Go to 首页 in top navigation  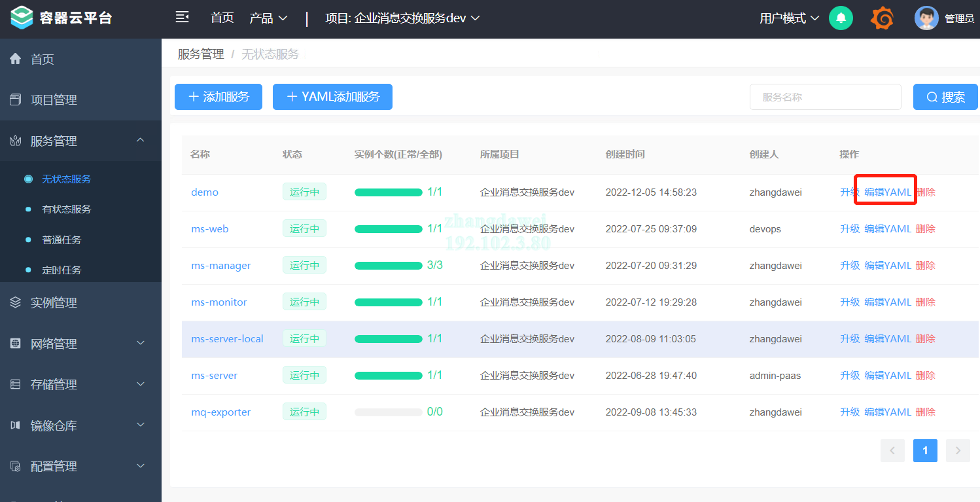coord(222,18)
